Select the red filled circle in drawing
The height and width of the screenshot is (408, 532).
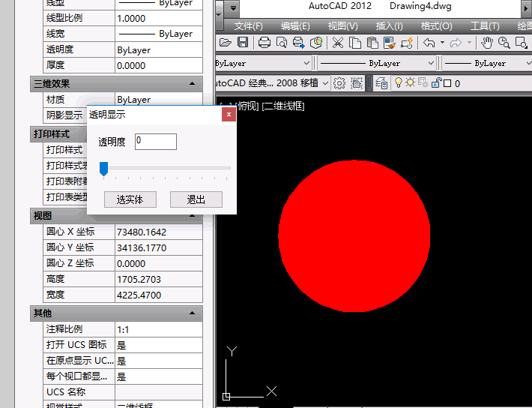[354, 235]
